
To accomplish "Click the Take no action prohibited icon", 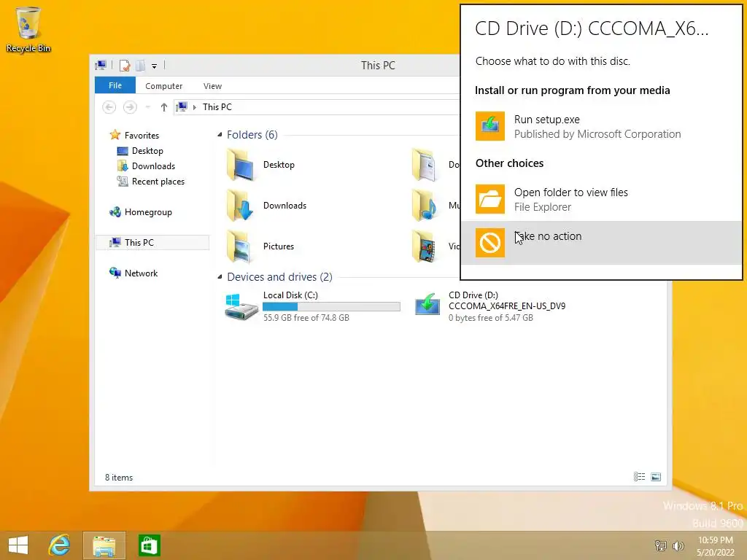I will click(489, 243).
